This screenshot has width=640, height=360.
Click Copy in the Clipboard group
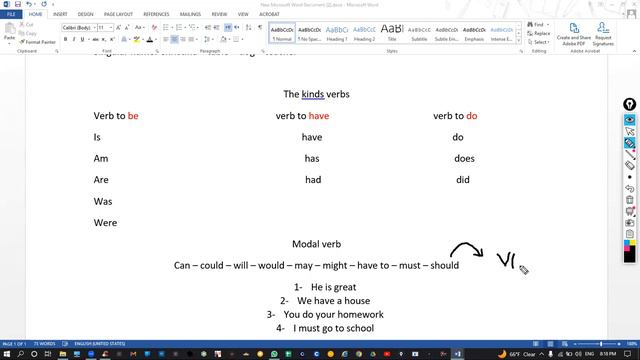(x=28, y=33)
